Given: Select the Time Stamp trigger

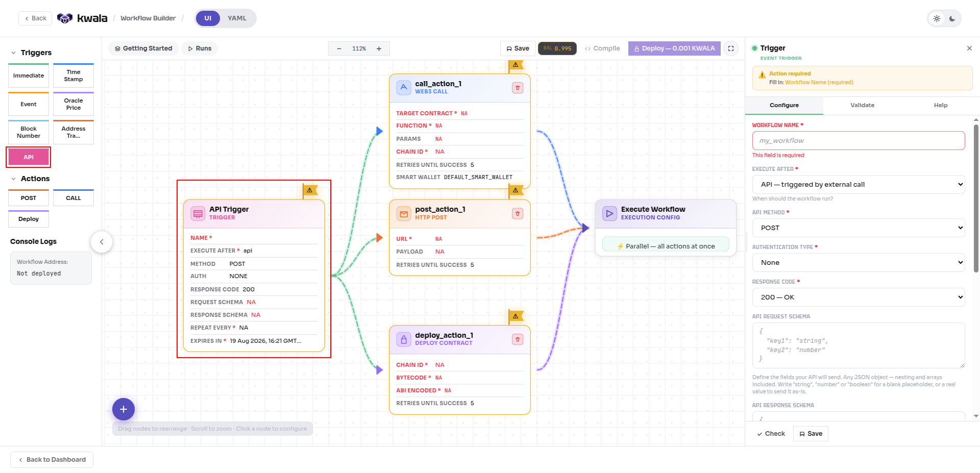Looking at the screenshot, I should (73, 76).
